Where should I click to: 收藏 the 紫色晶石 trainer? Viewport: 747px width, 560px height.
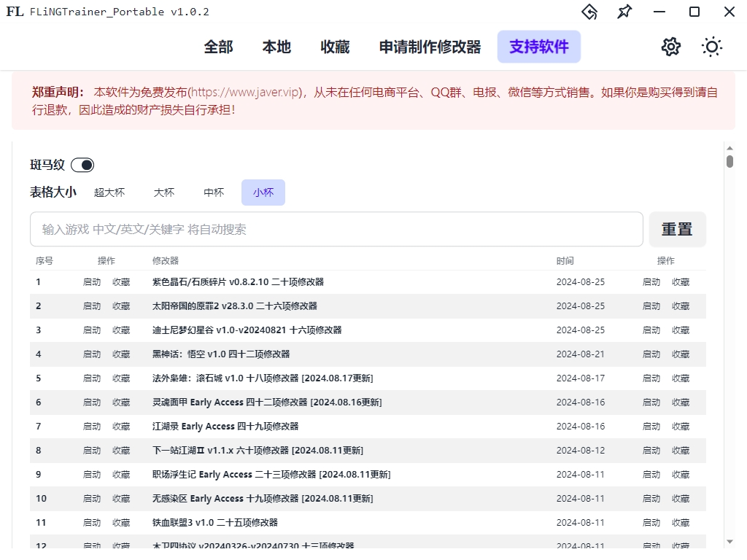tap(120, 281)
